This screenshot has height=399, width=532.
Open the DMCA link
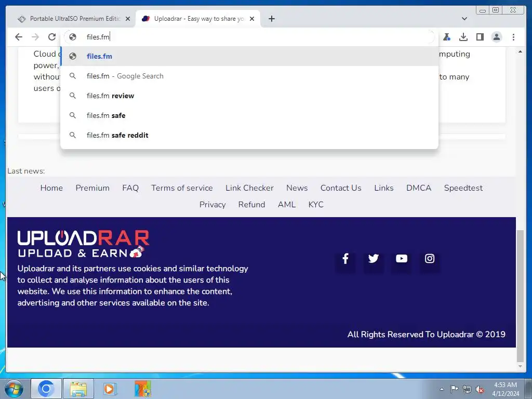click(419, 188)
